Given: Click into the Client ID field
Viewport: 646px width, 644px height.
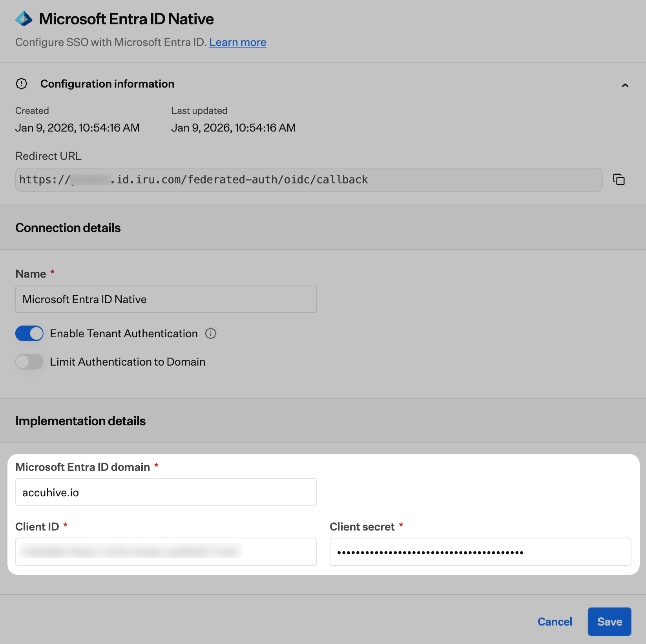Looking at the screenshot, I should pyautogui.click(x=166, y=552).
